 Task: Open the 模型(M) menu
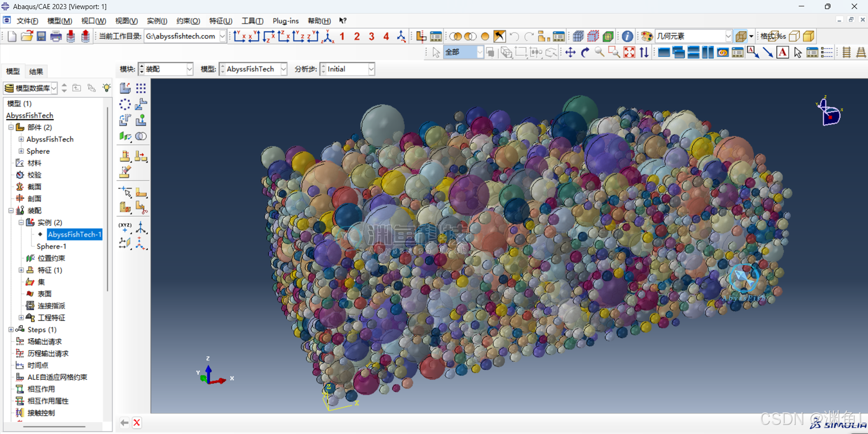pos(59,21)
